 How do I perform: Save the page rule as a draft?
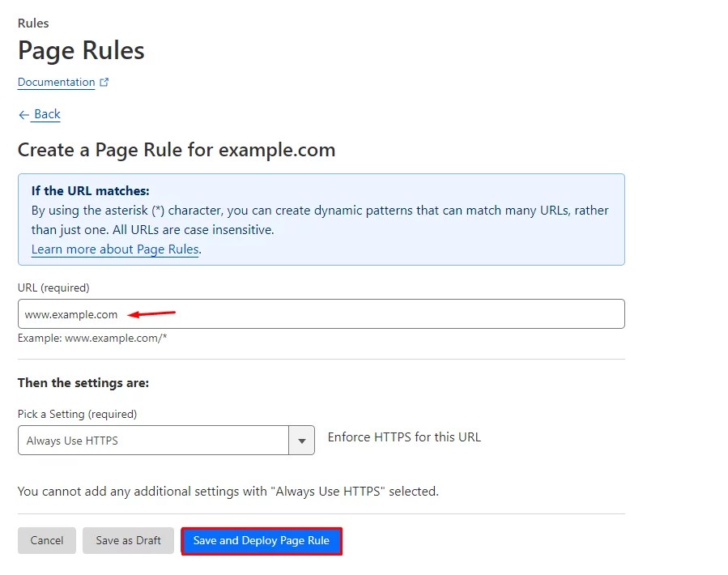tap(127, 540)
